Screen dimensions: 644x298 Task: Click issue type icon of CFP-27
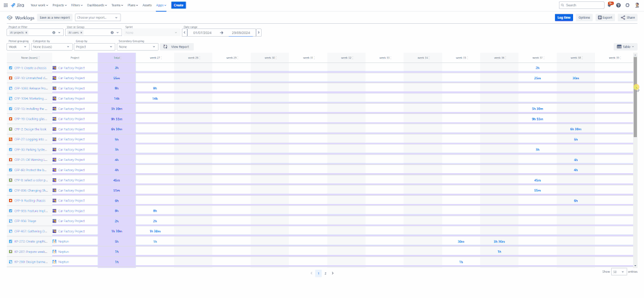point(11,140)
